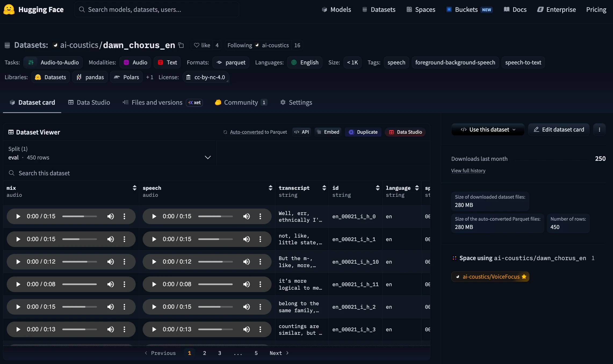Sort by the transcript column
Viewport: 613px width, 364px height.
(x=324, y=188)
